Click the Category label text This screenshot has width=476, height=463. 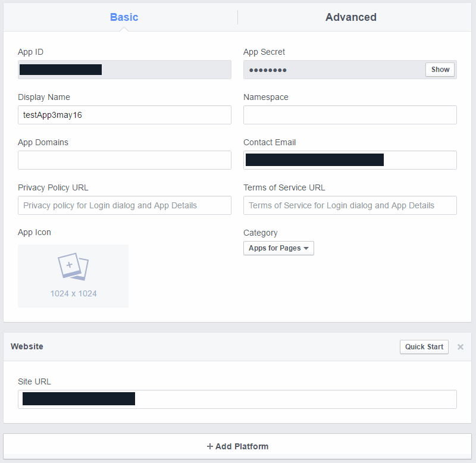coord(261,233)
